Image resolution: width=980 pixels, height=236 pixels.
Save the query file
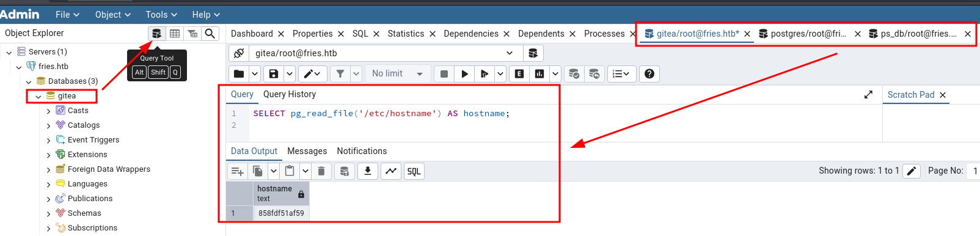(274, 74)
